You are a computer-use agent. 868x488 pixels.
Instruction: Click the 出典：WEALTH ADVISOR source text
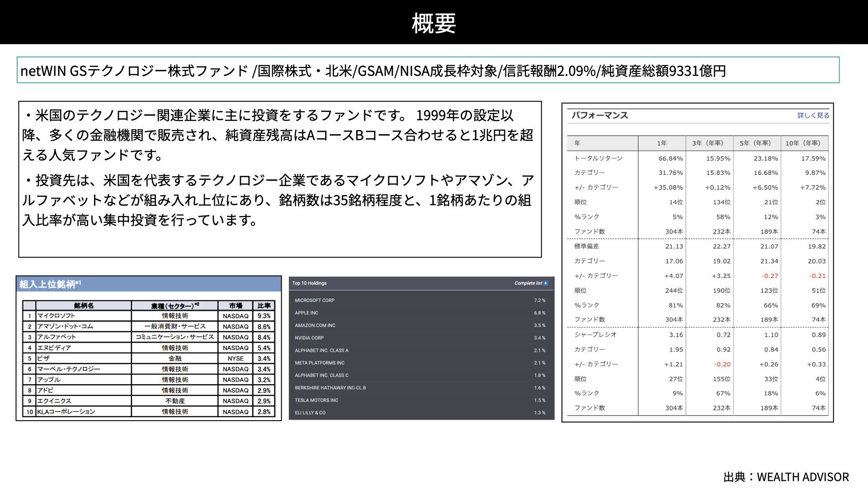(x=786, y=477)
